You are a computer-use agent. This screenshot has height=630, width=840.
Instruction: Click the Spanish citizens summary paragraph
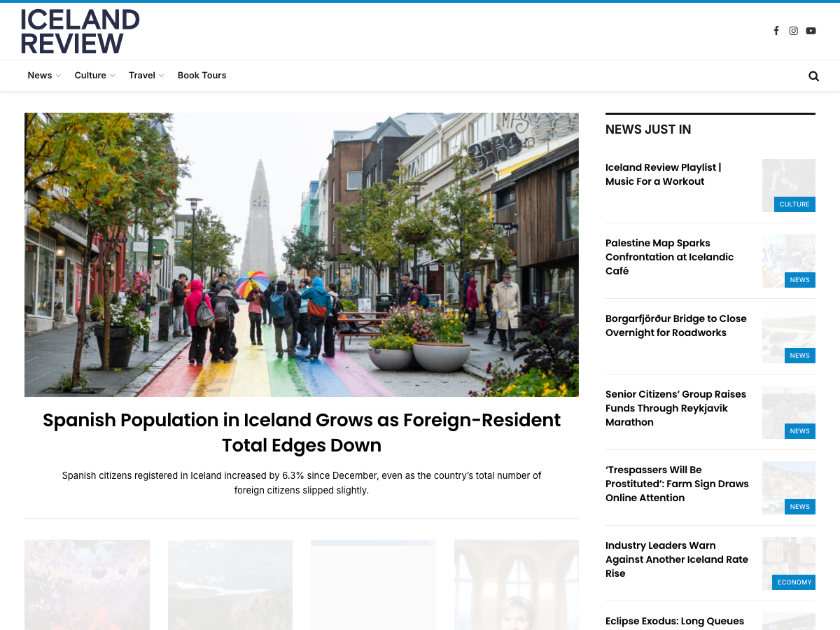(x=302, y=483)
